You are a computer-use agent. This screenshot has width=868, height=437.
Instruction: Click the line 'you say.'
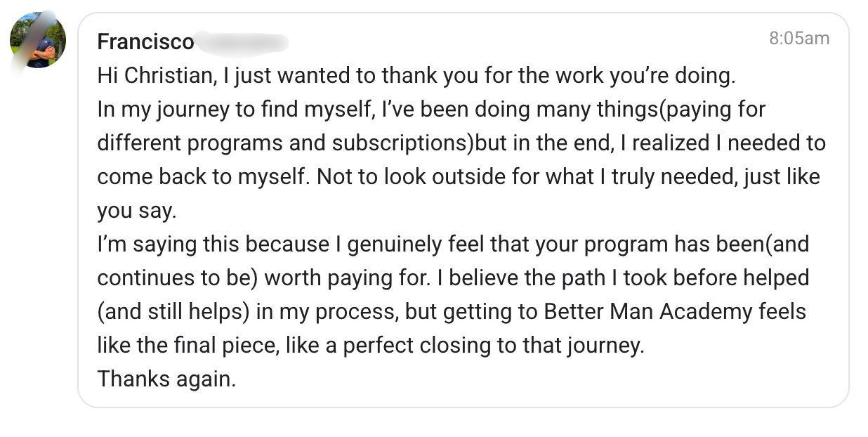(137, 210)
